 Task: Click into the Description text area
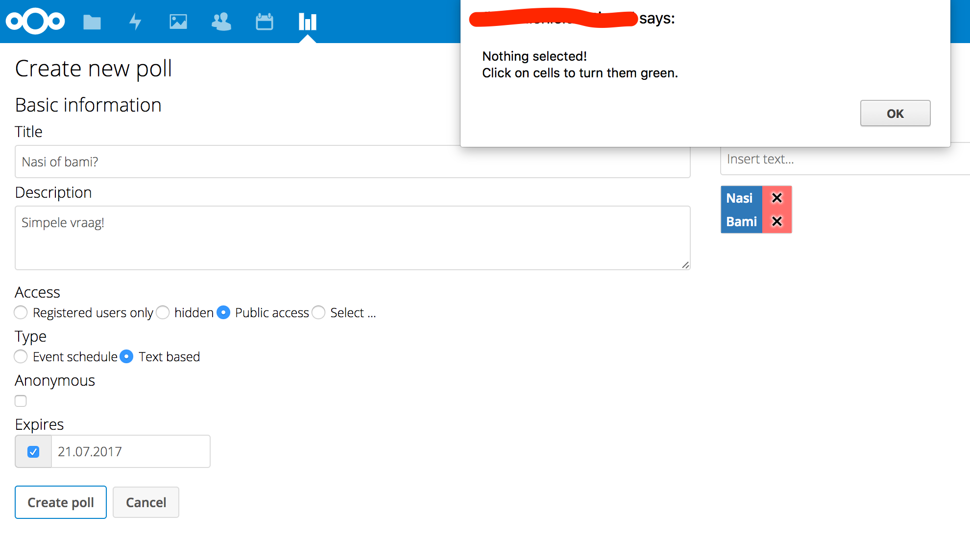353,238
